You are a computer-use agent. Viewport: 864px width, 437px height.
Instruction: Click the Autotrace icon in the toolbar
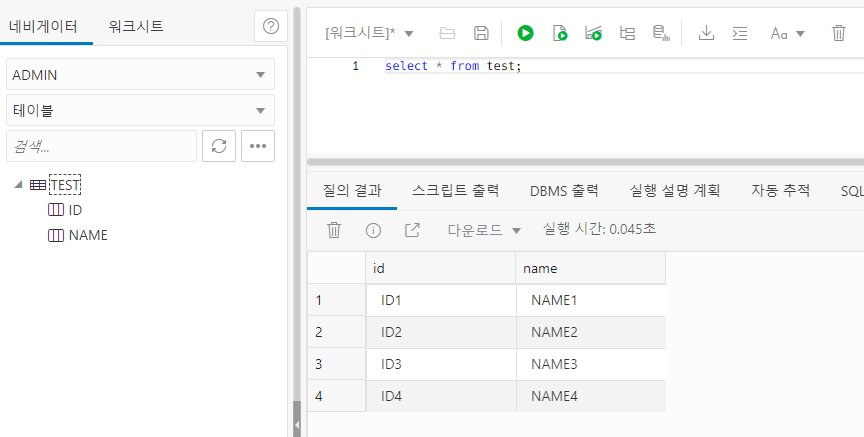pyautogui.click(x=627, y=33)
